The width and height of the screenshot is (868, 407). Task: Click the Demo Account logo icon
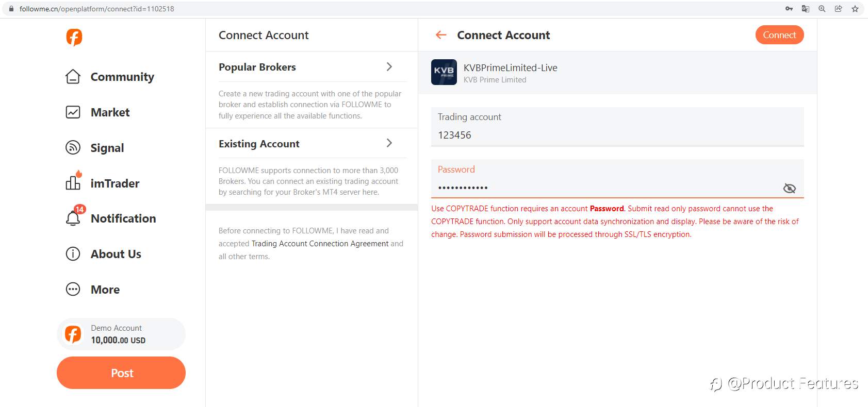(x=73, y=334)
